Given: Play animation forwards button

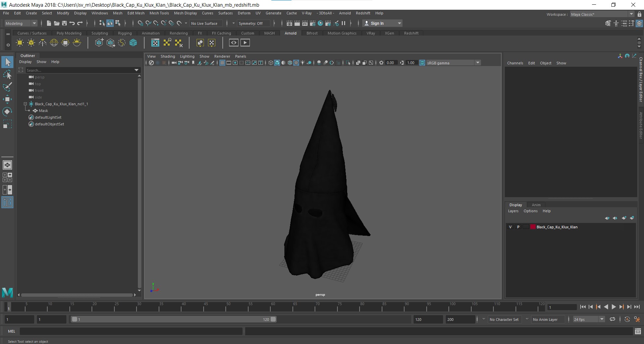Looking at the screenshot, I should (613, 307).
